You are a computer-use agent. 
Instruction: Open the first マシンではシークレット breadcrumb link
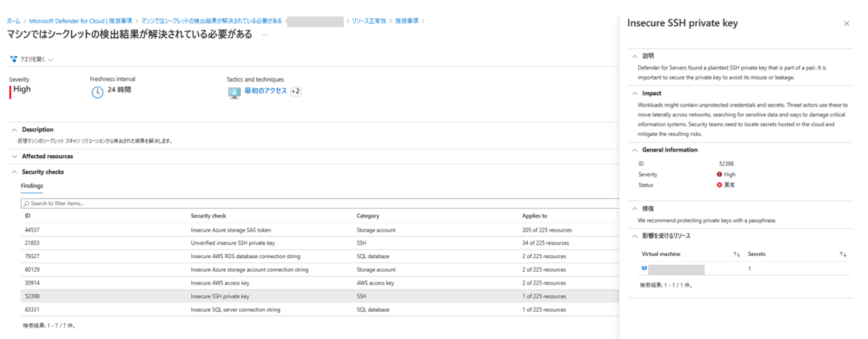click(211, 21)
